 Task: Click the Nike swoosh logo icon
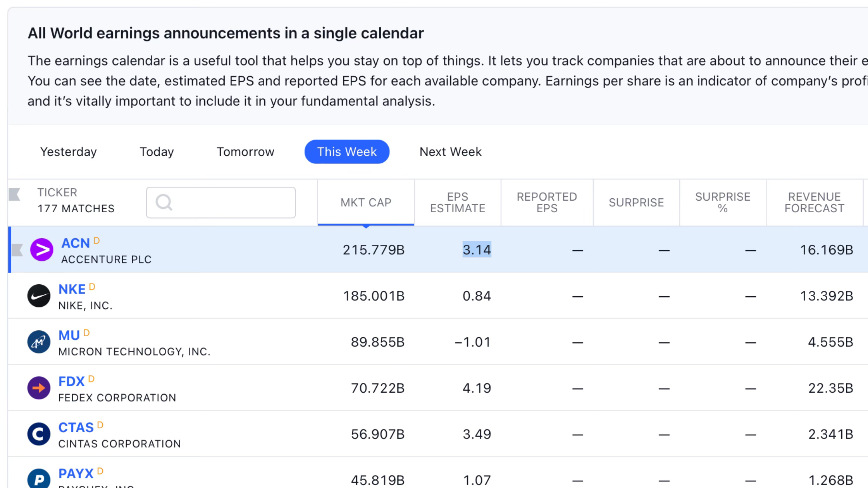click(x=39, y=296)
